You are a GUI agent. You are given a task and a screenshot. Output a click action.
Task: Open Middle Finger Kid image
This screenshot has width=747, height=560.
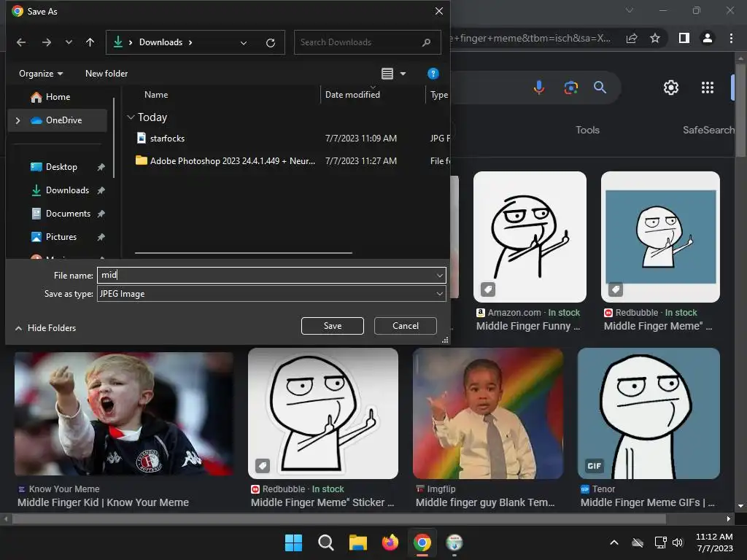click(x=124, y=414)
